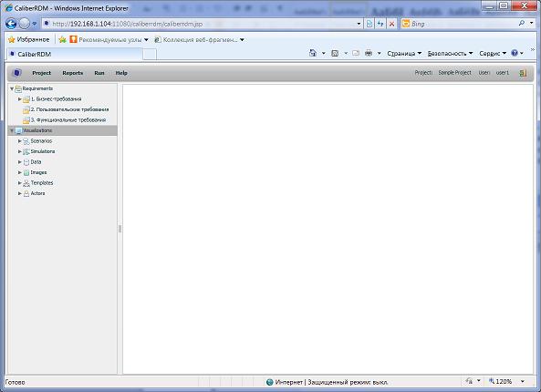Click the browser Back button
This screenshot has height=392, width=541.
click(11, 24)
